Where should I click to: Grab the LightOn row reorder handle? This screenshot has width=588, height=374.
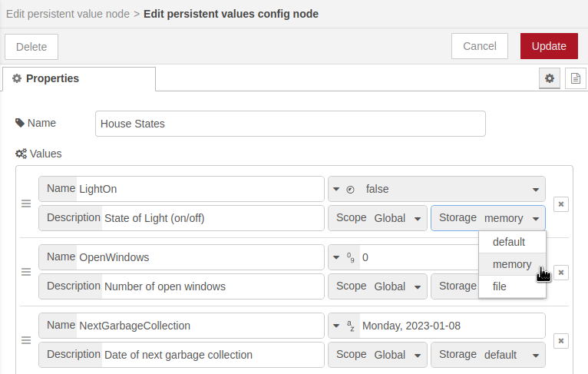25,204
